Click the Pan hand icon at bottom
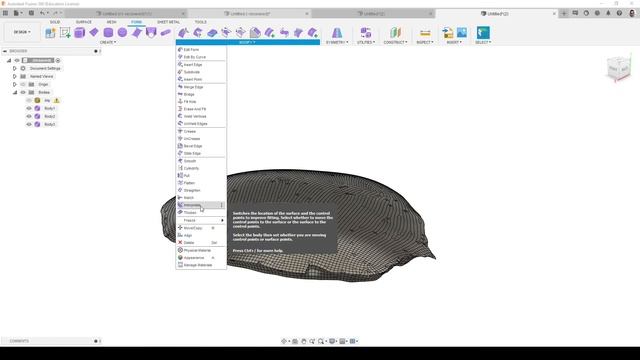Viewport: 640px width, 360px height. point(304,341)
